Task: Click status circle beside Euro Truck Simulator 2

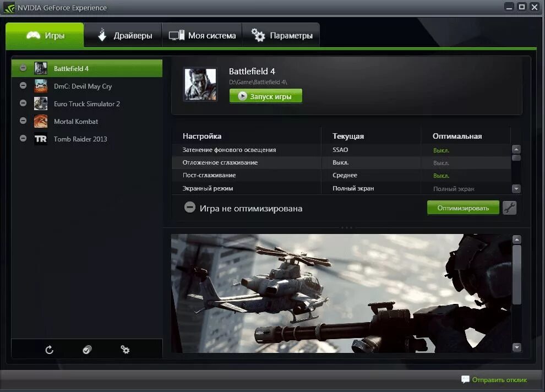Action: (x=23, y=103)
